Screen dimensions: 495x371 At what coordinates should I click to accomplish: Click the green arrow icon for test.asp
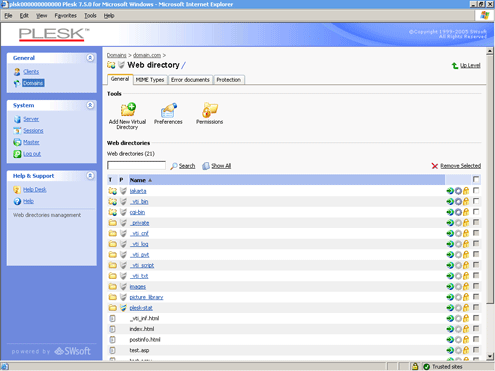[x=450, y=350]
